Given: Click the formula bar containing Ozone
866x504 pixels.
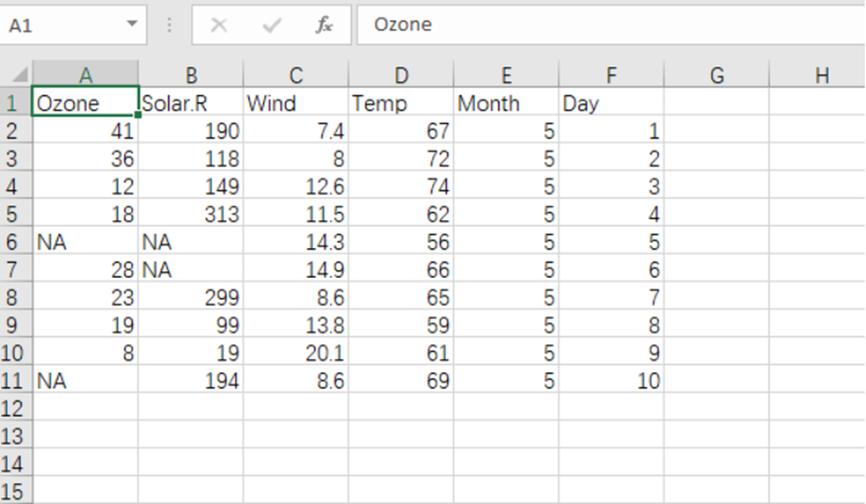Looking at the screenshot, I should [x=611, y=25].
